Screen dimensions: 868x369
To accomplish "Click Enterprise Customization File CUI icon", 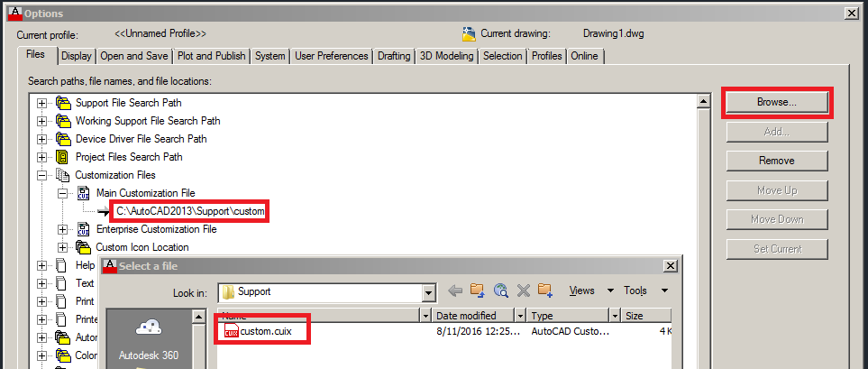I will click(x=84, y=229).
